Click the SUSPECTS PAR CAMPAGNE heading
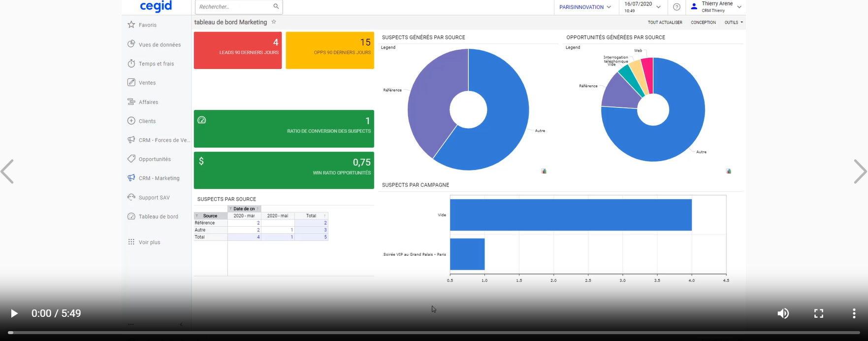The width and height of the screenshot is (868, 341). click(416, 185)
